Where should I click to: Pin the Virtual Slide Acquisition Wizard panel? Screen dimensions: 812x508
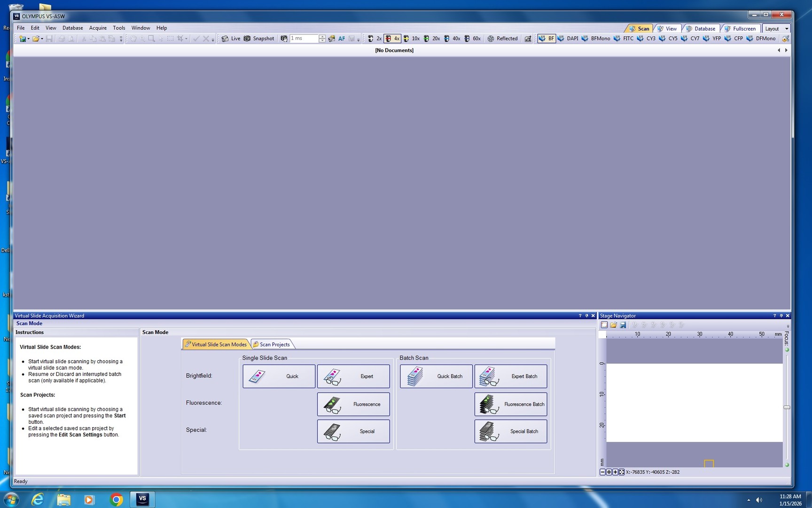click(x=586, y=316)
